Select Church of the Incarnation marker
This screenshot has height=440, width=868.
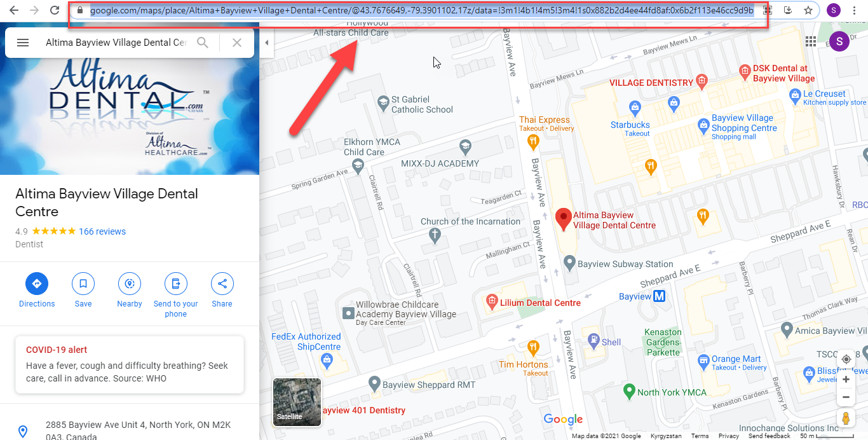[435, 236]
